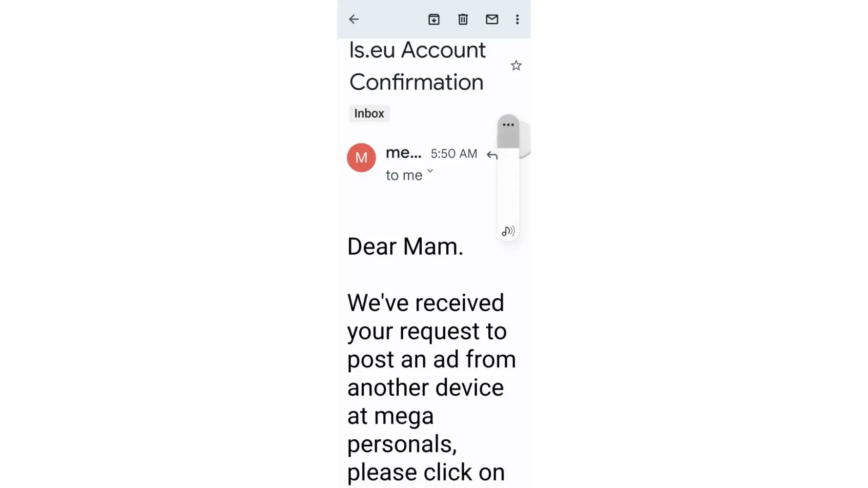Click the Inbox label chip
Image resolution: width=868 pixels, height=488 pixels.
(369, 114)
